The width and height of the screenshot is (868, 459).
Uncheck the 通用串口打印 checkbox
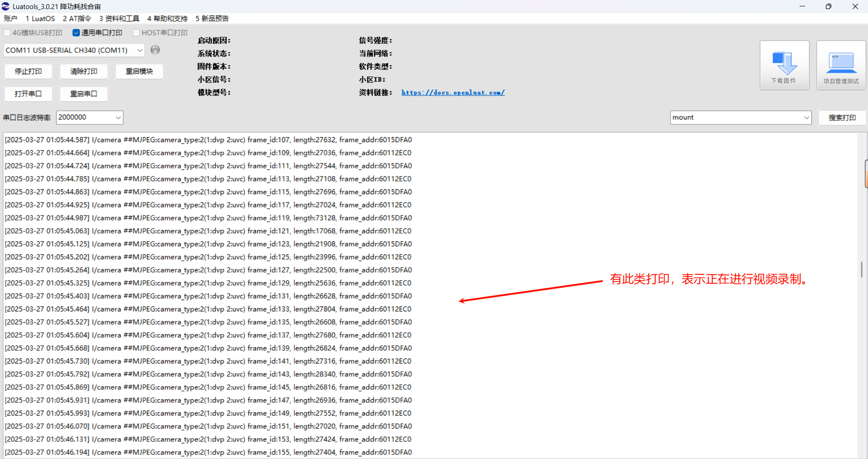(76, 33)
